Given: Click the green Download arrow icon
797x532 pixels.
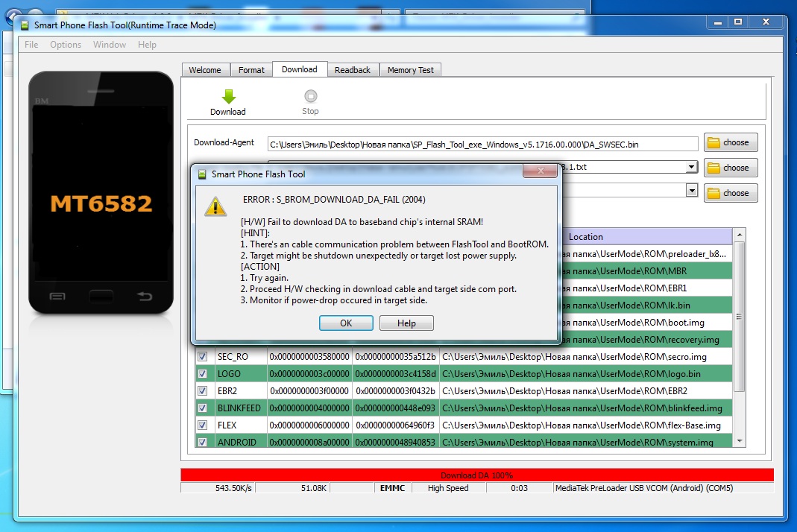Looking at the screenshot, I should coord(229,97).
